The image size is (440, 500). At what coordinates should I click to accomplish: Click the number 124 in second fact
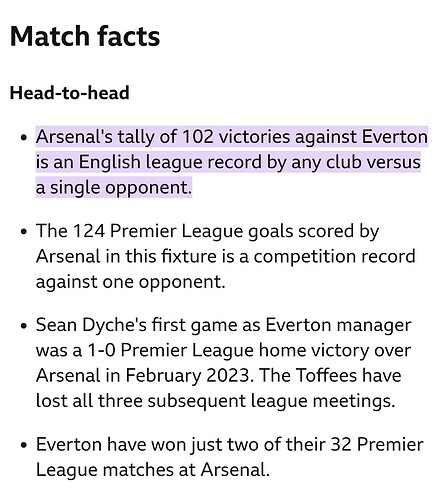(x=89, y=231)
